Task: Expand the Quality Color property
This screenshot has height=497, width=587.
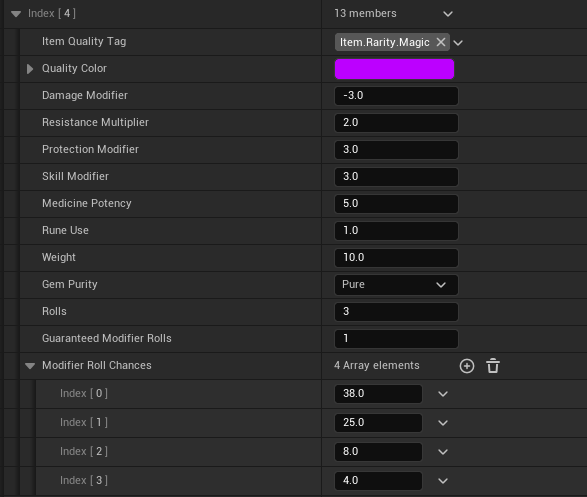Action: [x=30, y=69]
